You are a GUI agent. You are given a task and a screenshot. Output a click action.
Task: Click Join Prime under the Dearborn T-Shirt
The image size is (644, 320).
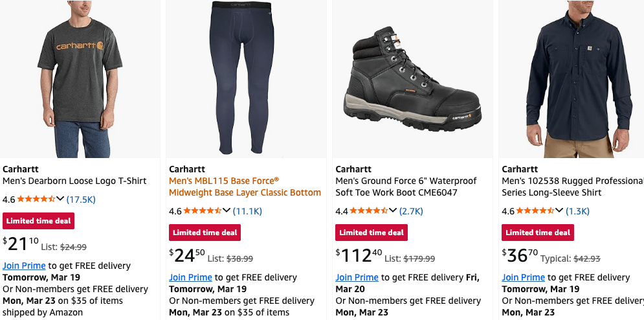click(x=24, y=266)
